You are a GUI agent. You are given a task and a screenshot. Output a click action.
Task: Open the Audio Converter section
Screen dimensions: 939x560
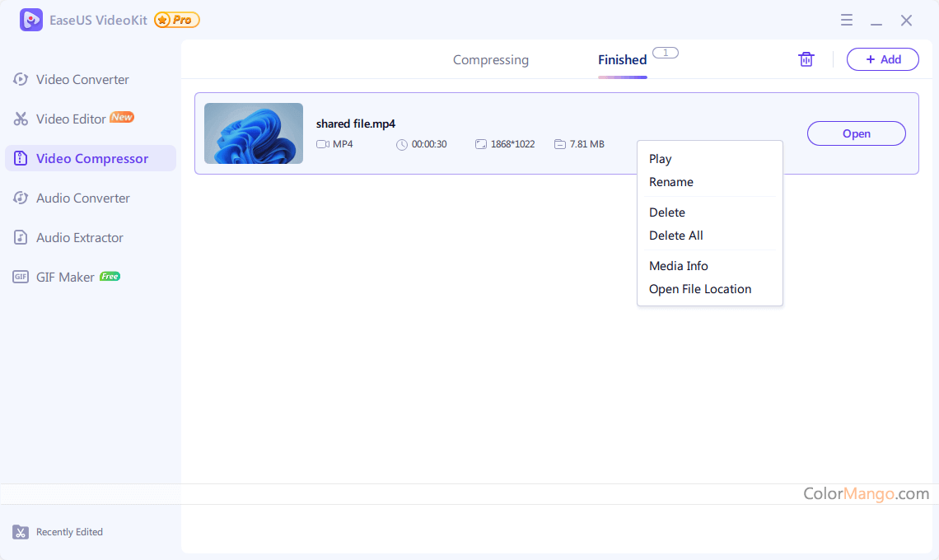pos(91,198)
